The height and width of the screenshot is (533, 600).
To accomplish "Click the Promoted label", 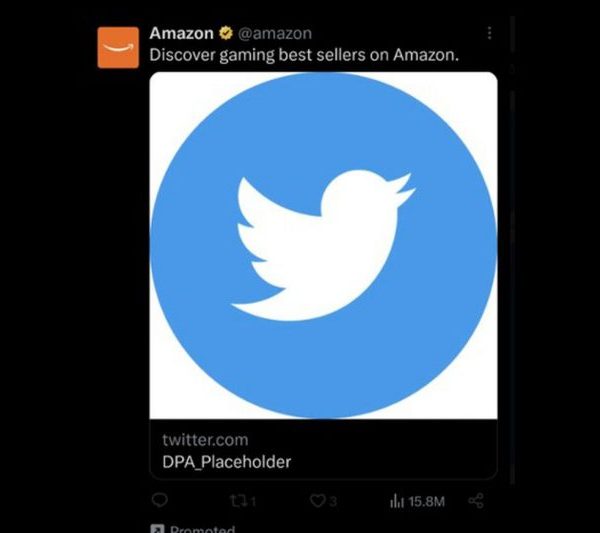I will (x=202, y=529).
